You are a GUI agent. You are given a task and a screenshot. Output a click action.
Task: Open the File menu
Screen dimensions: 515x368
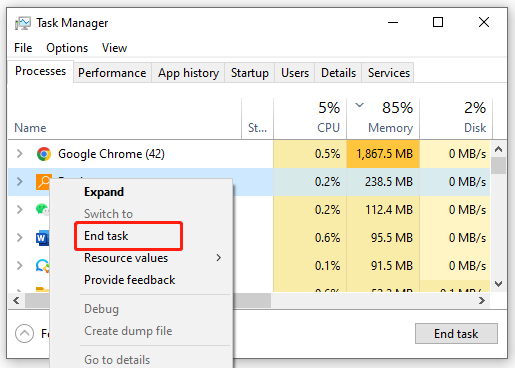pos(23,48)
